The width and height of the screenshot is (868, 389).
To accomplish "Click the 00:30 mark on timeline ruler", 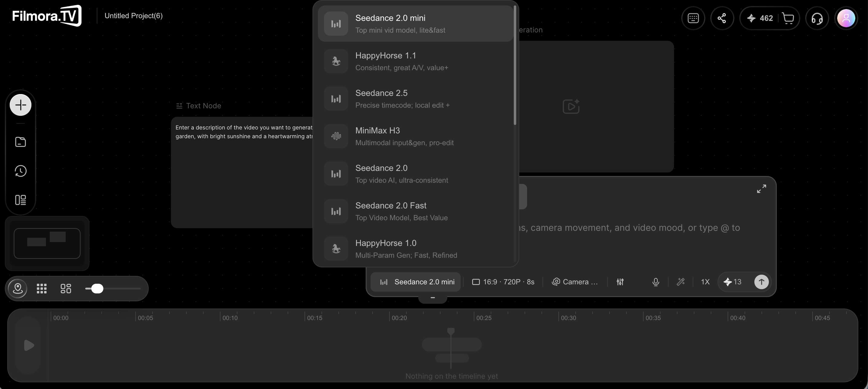I will [568, 318].
